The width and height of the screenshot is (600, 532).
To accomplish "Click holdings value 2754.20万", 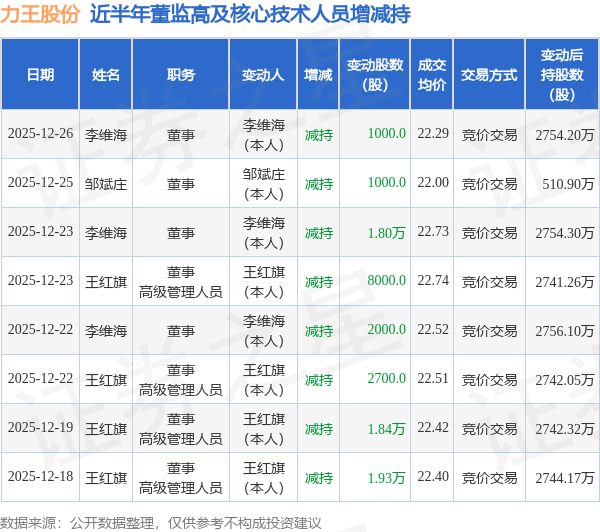I will (x=565, y=135).
